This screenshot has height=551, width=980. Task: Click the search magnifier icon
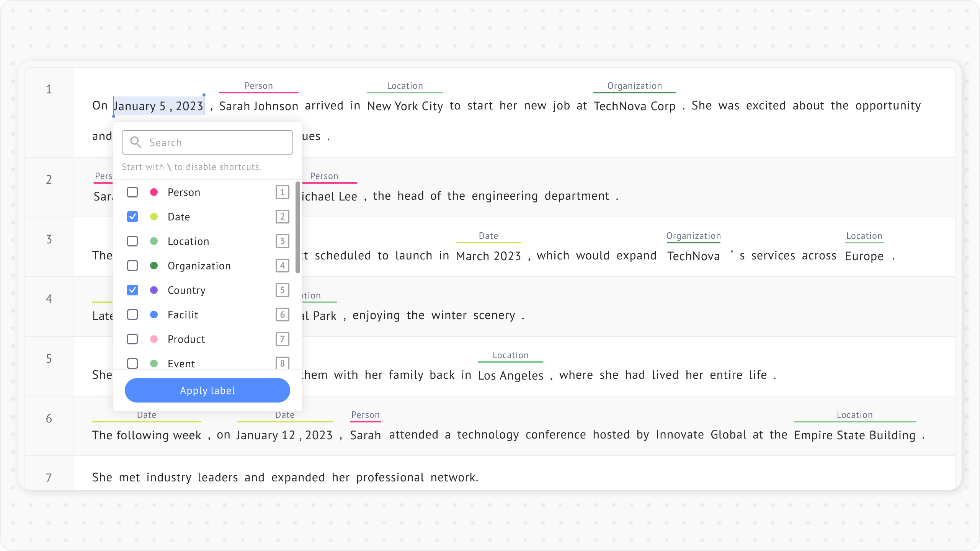point(136,142)
